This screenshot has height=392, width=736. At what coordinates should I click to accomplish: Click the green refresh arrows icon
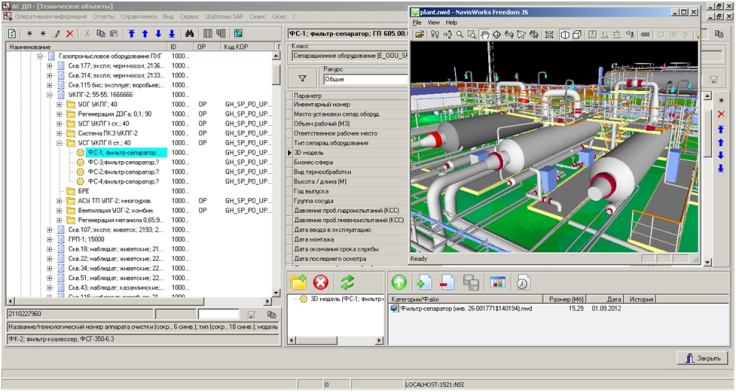point(347,282)
